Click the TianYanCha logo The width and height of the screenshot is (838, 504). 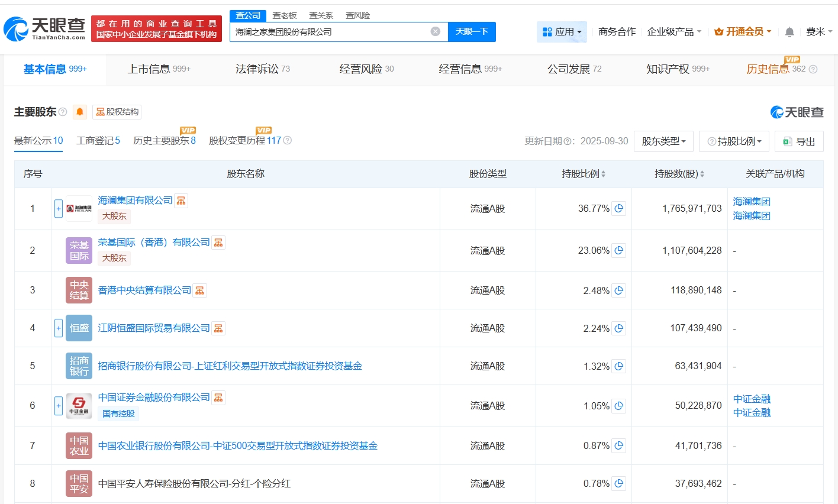pos(45,28)
